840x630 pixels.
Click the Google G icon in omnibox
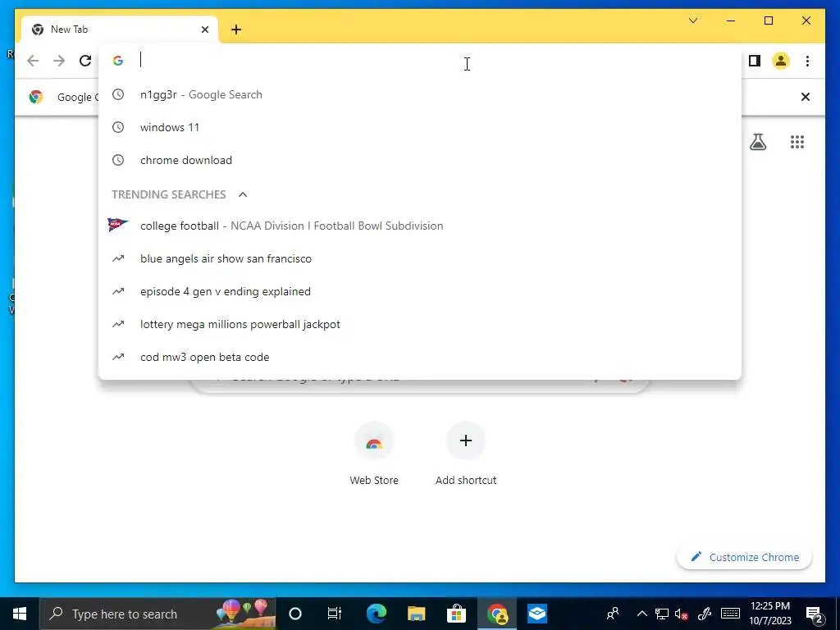click(118, 61)
